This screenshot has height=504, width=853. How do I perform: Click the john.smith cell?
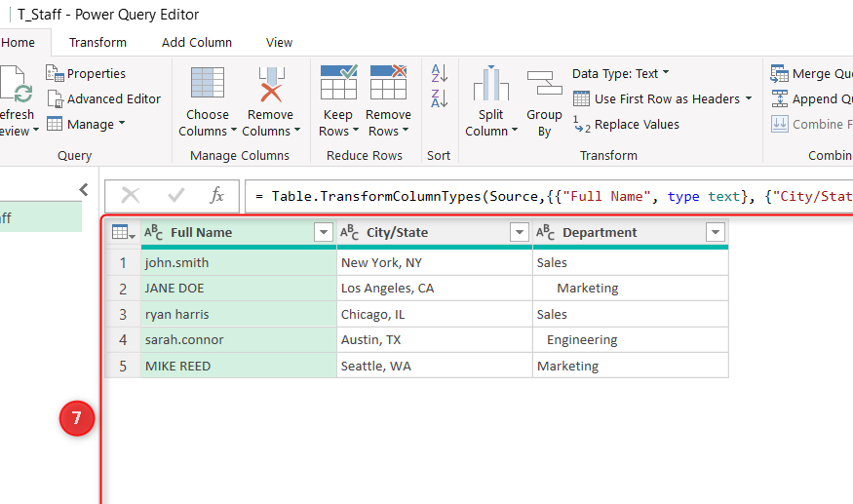click(x=238, y=263)
